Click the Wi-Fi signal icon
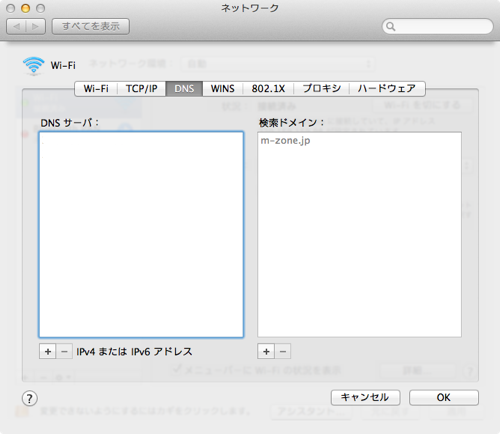This screenshot has height=434, width=500. coord(33,65)
